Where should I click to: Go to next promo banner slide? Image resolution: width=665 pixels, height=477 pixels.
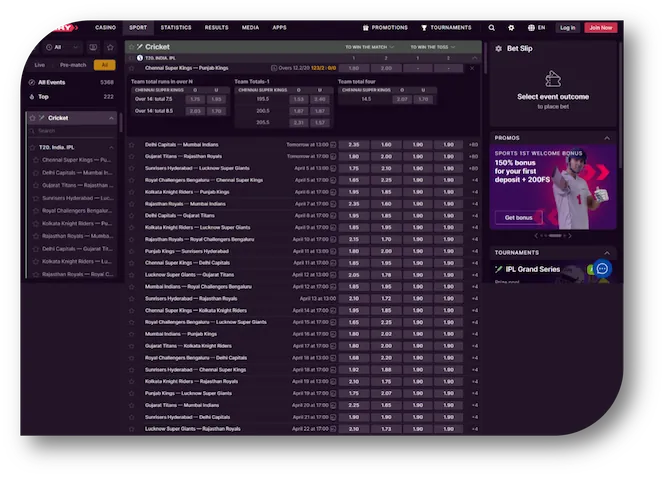(x=572, y=235)
